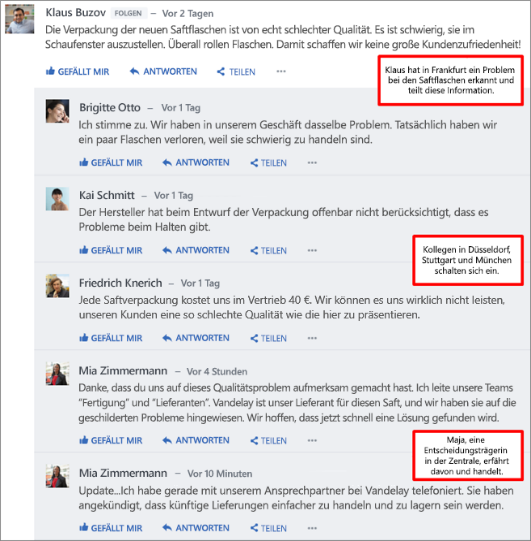Share Kai Schmitt's comment

tap(268, 250)
